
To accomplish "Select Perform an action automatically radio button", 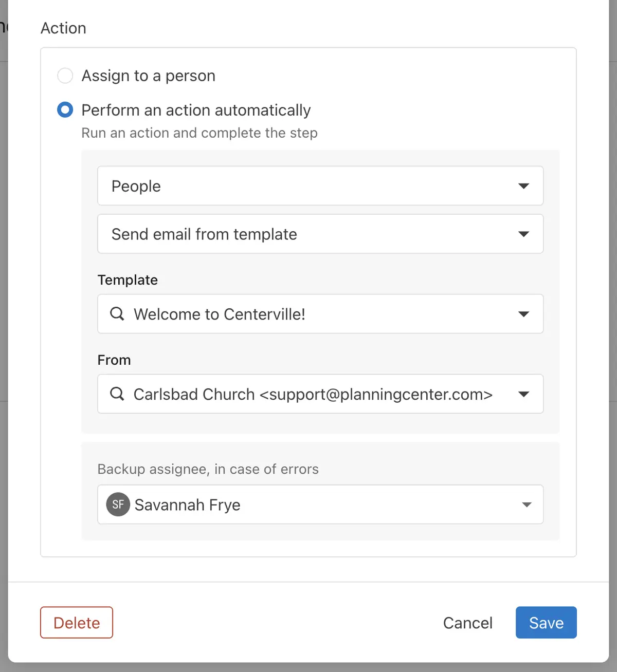I will pos(65,109).
